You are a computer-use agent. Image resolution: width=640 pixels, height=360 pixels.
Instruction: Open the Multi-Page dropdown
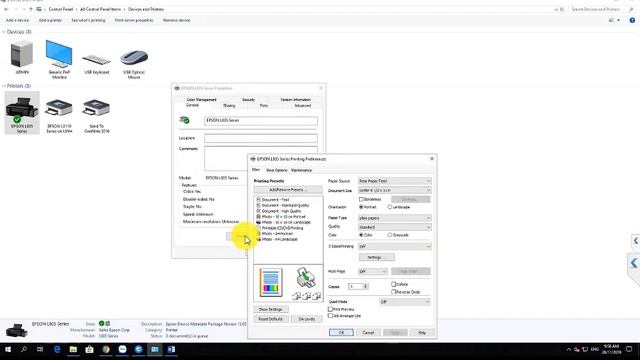click(373, 271)
